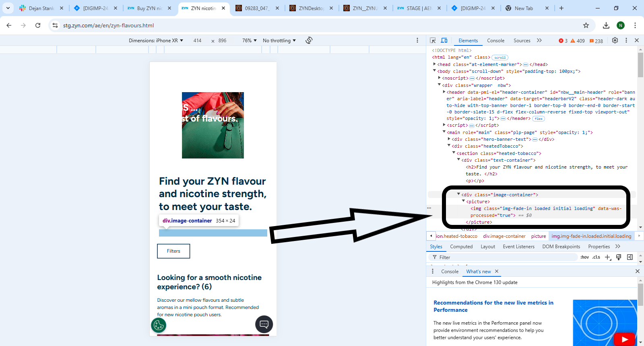This screenshot has width=644, height=346.
Task: Click the issues count 238
Action: (596, 41)
